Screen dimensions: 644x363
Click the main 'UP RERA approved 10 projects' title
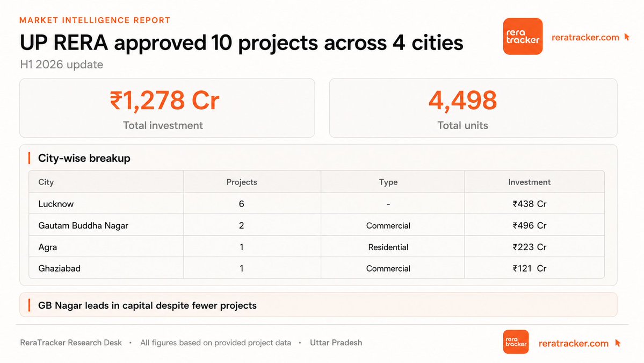tap(242, 43)
